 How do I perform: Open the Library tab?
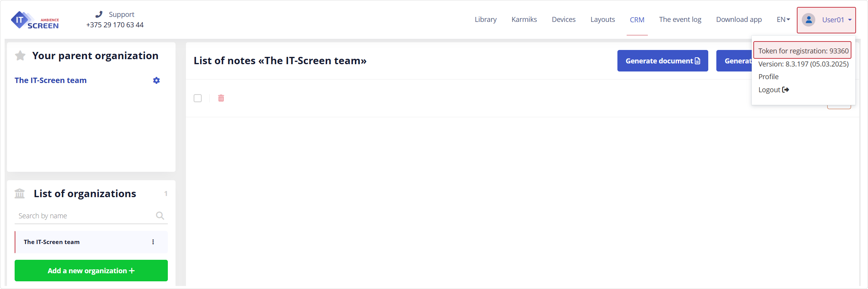click(x=485, y=20)
